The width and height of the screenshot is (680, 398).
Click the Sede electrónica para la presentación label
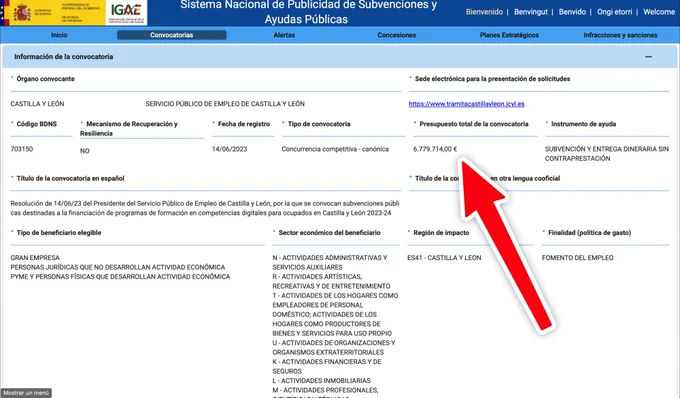point(492,79)
